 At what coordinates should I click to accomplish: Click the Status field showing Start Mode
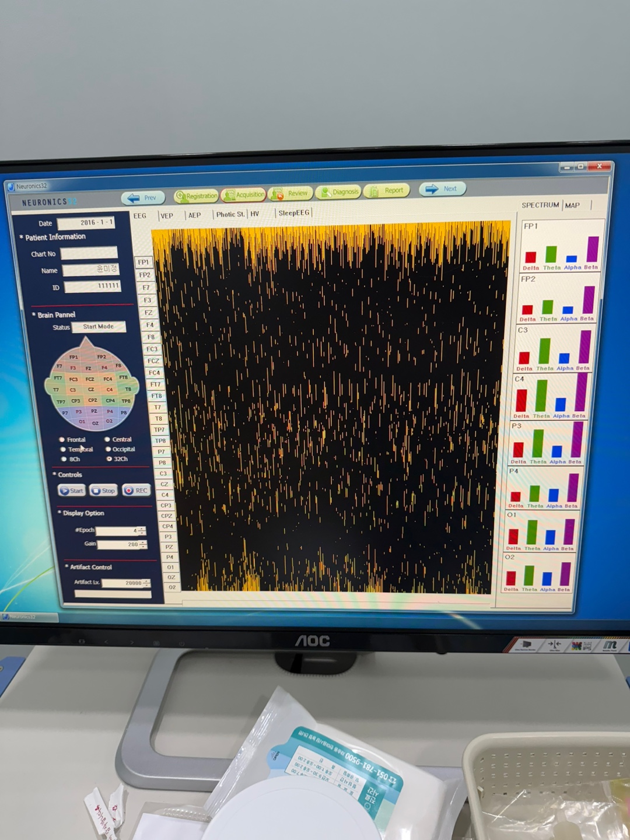tap(99, 327)
